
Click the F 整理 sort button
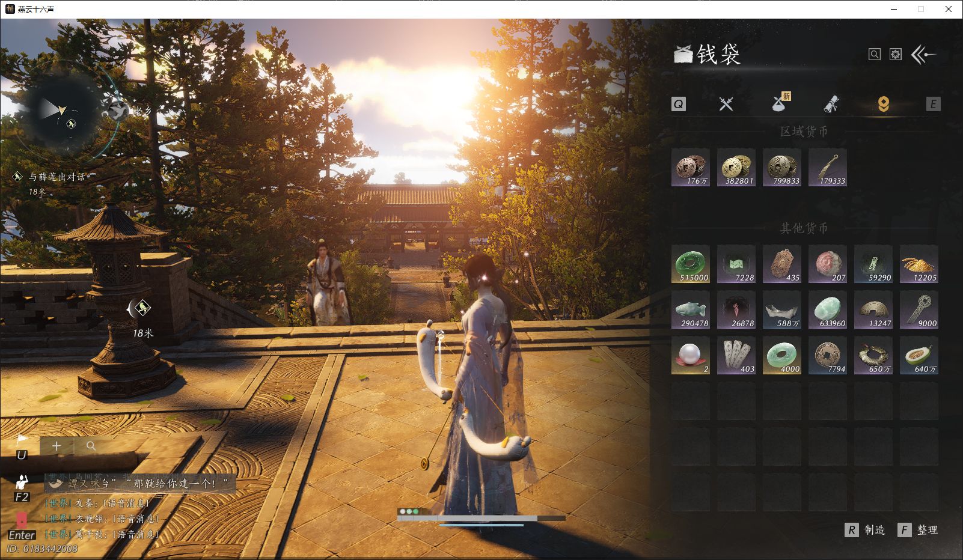[918, 530]
